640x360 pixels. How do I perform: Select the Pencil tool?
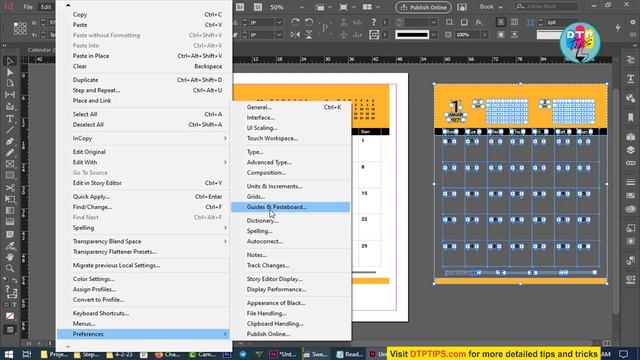(x=10, y=153)
